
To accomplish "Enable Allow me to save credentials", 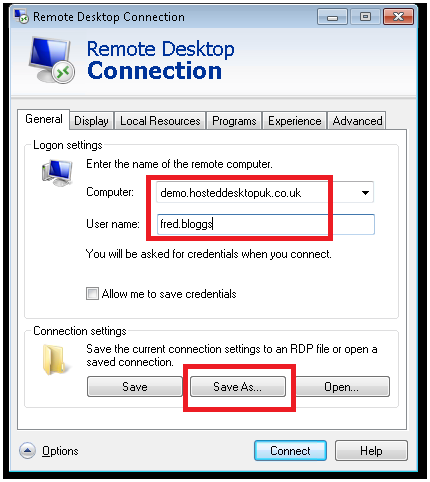I will [x=92, y=294].
